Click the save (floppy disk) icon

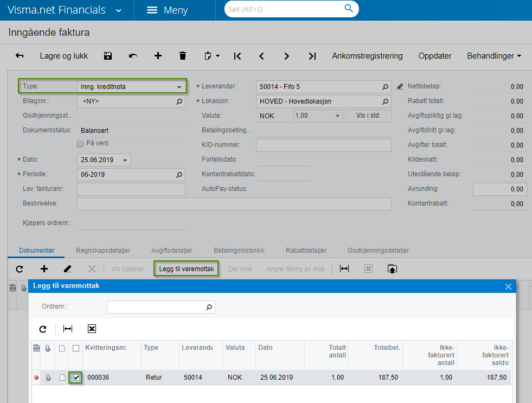107,56
